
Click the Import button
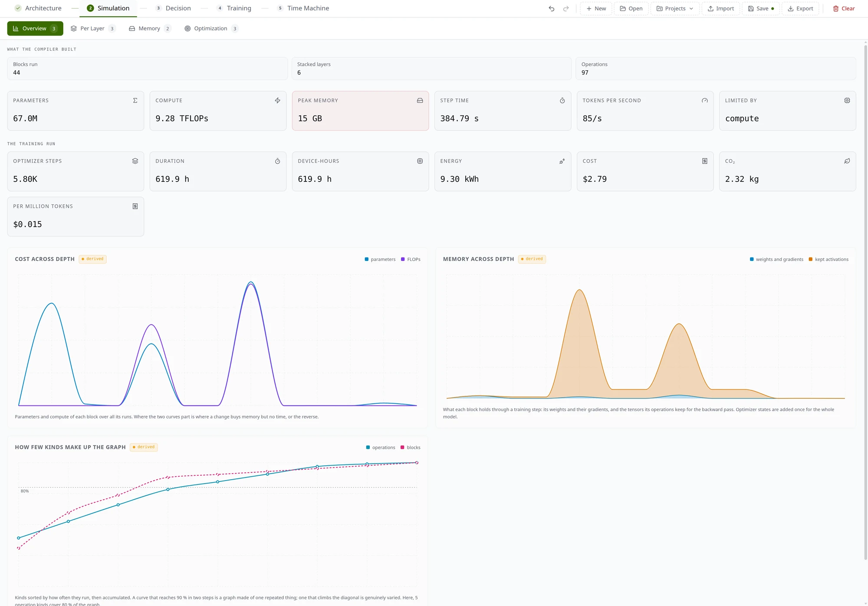coord(720,9)
